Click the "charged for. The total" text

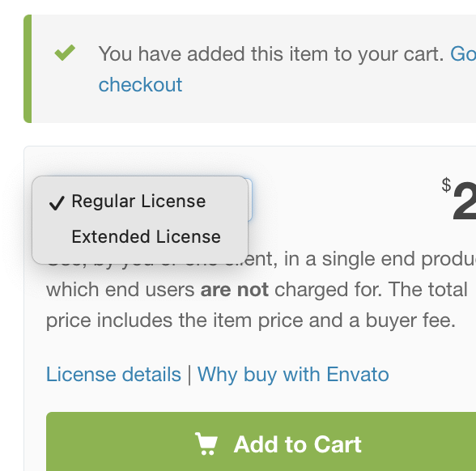pos(371,290)
